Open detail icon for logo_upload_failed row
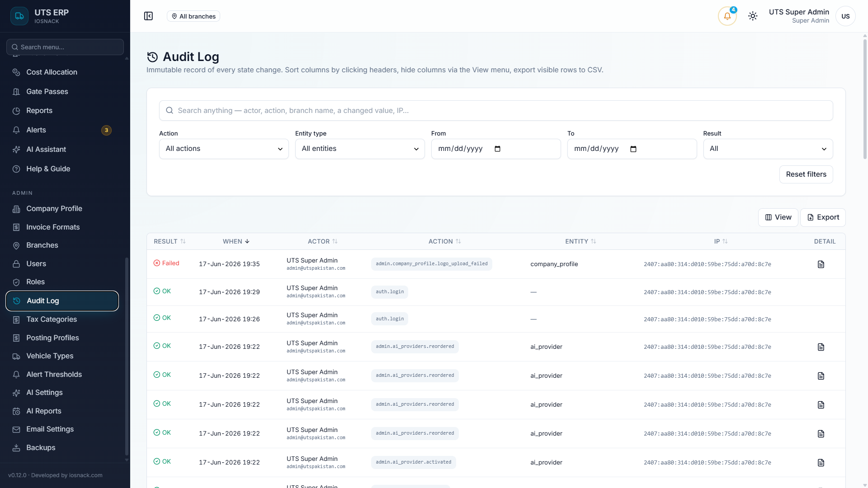This screenshot has width=868, height=488. click(821, 264)
